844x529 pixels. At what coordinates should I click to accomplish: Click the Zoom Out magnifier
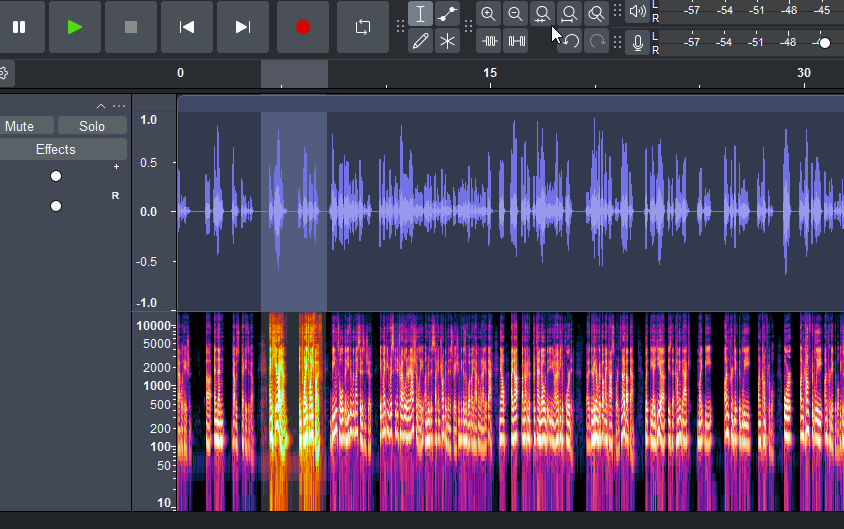pyautogui.click(x=515, y=14)
